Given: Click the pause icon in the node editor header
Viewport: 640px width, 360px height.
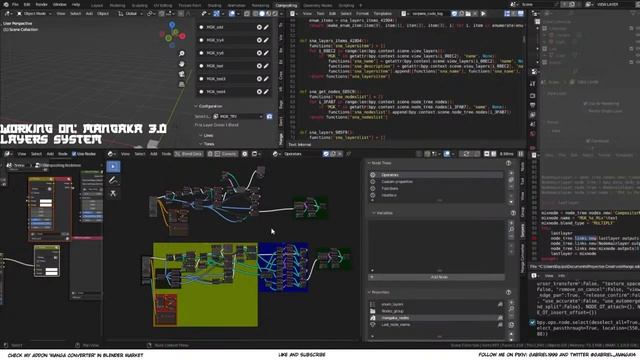Looking at the screenshot, I should coord(520,154).
